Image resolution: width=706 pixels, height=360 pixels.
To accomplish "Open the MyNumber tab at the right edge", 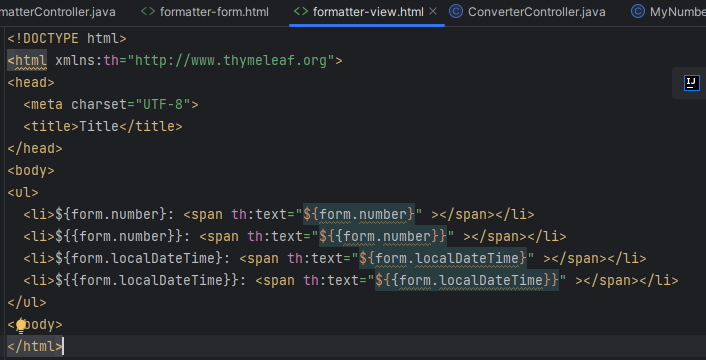I will point(669,12).
